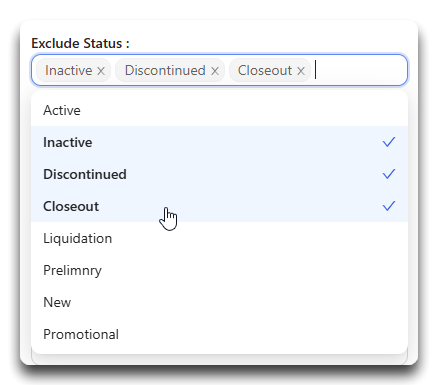Select New in the status list

219,302
